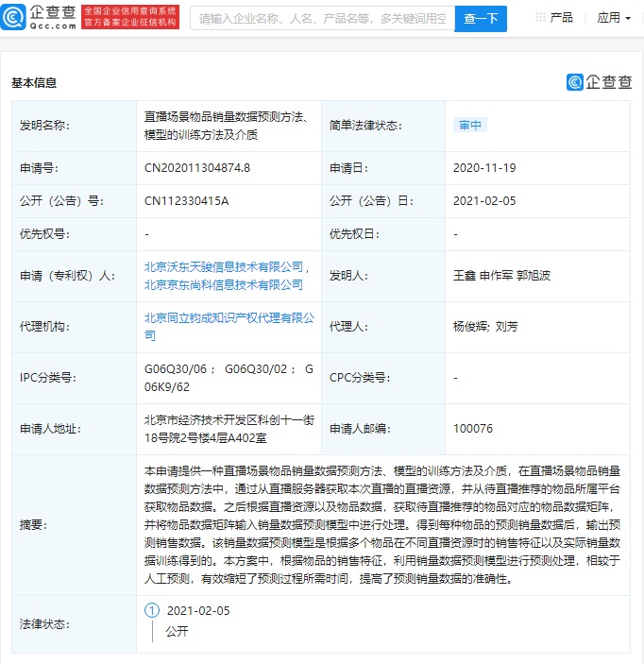The image size is (644, 664).
Task: Open applicant link 北京沃东天骏信息技术有限公司
Action: [223, 267]
